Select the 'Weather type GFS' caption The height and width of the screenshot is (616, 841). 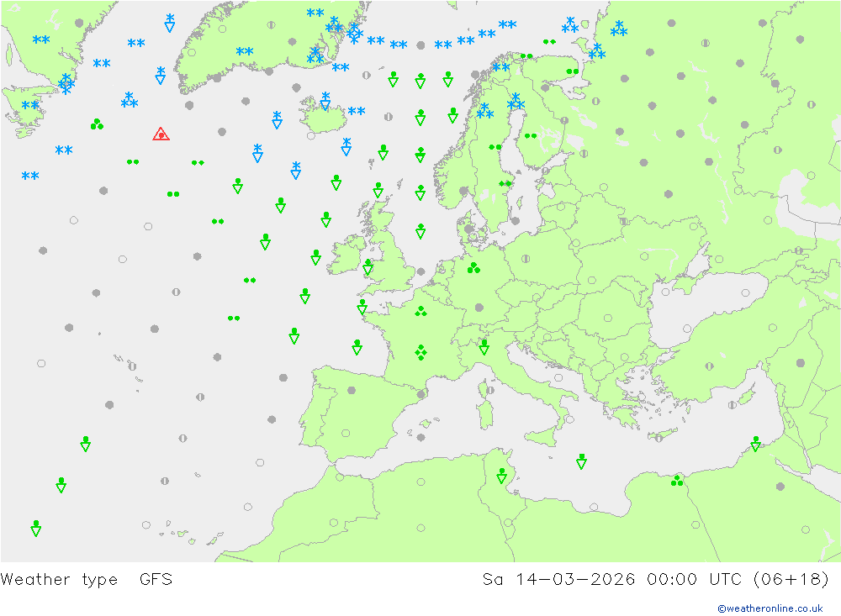click(87, 580)
